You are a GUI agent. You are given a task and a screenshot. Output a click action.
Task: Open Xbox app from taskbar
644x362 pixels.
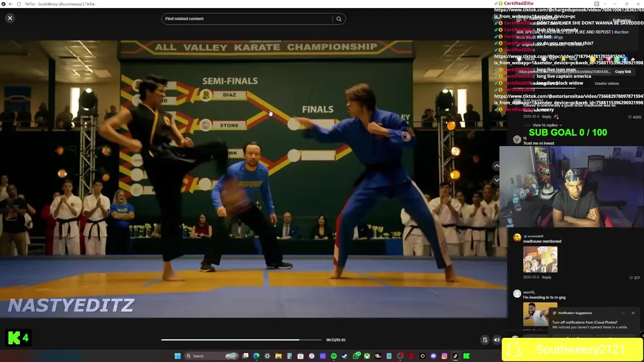(x=367, y=356)
